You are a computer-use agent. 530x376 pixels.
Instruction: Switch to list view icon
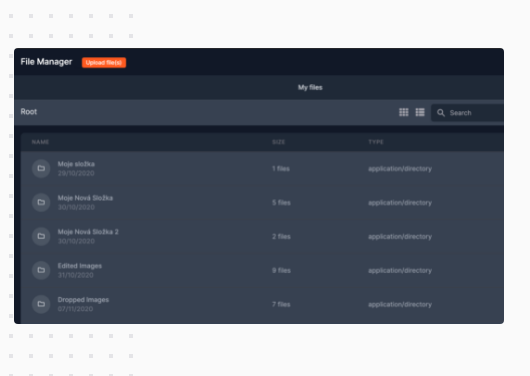click(420, 112)
